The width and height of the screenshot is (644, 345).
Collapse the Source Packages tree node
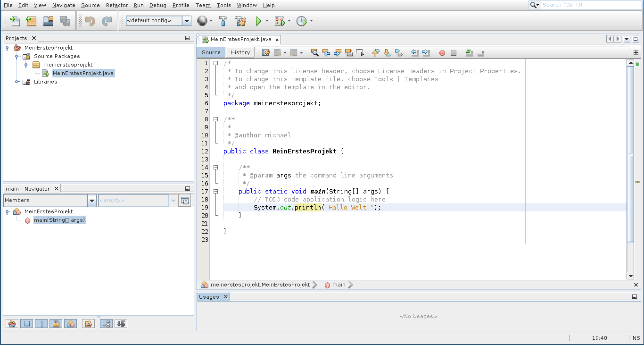[x=17, y=56]
